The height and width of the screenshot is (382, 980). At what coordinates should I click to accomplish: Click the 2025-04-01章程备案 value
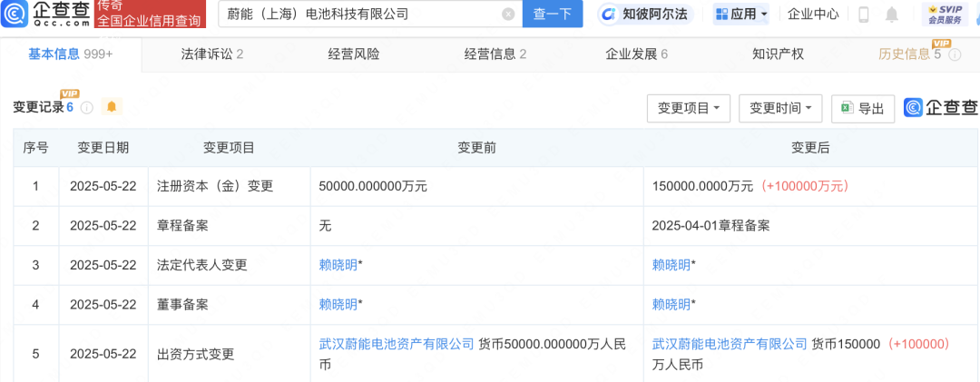click(x=710, y=226)
